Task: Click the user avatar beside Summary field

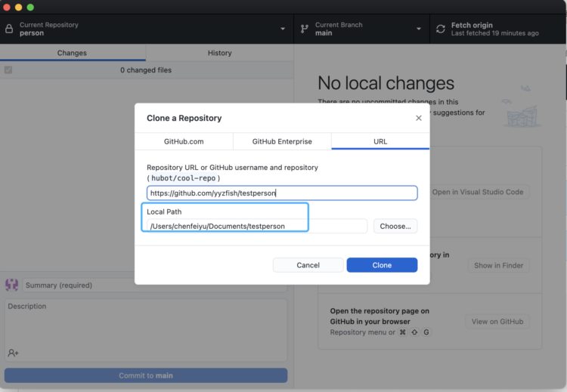Action: pyautogui.click(x=12, y=285)
